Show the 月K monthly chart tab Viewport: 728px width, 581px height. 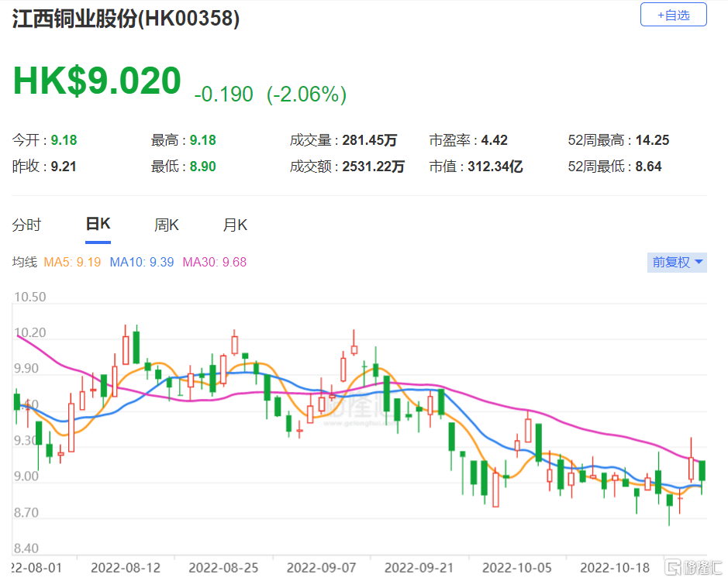click(235, 225)
